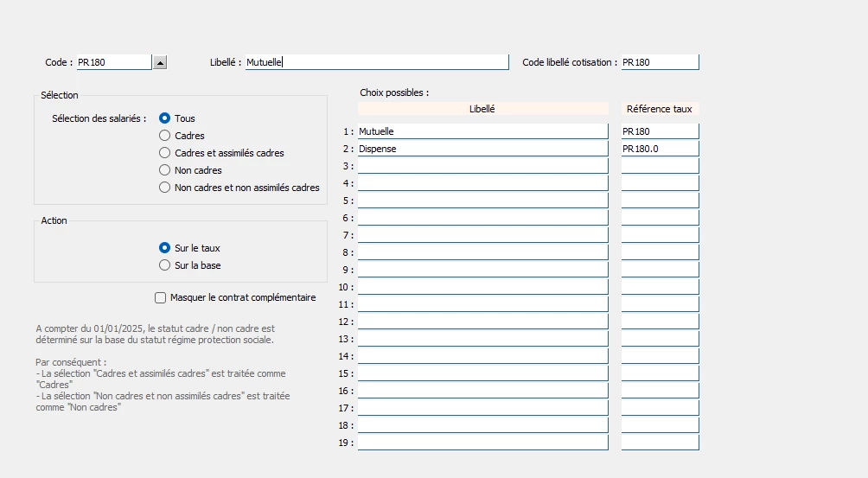Select the Non cadres radio option
Screen dimensions: 868x478
pos(165,170)
